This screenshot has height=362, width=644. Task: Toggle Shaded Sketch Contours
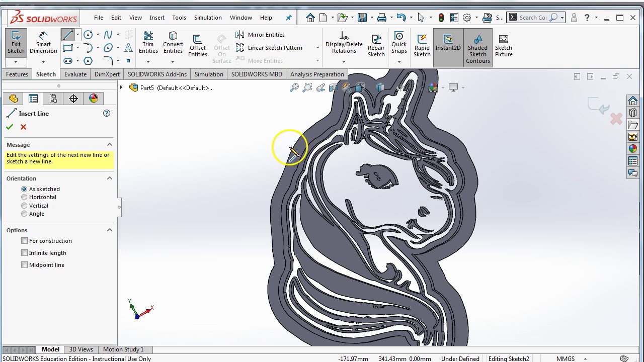click(477, 48)
